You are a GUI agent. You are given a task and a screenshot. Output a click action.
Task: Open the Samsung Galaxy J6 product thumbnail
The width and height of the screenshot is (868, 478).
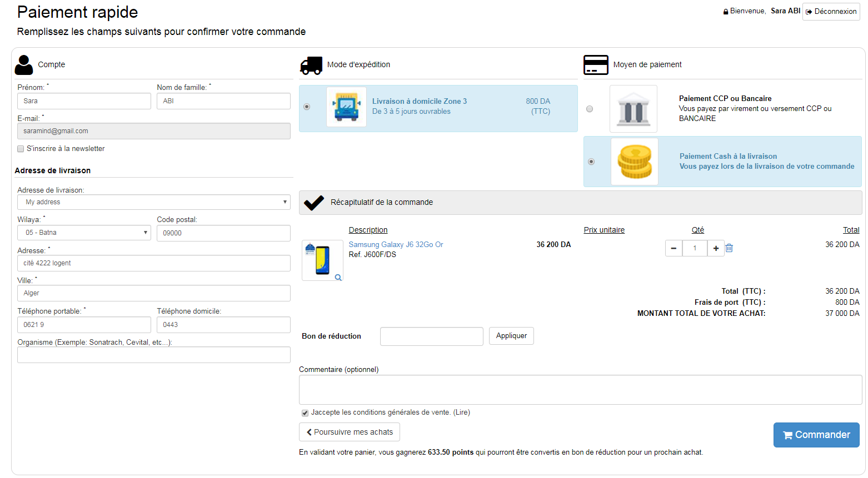pyautogui.click(x=322, y=260)
